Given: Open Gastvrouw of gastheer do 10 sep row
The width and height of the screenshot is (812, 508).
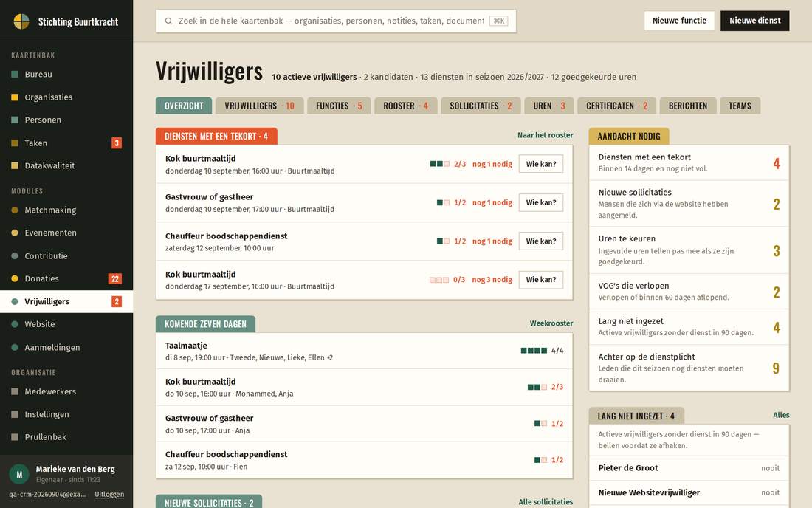Looking at the screenshot, I should tap(365, 424).
